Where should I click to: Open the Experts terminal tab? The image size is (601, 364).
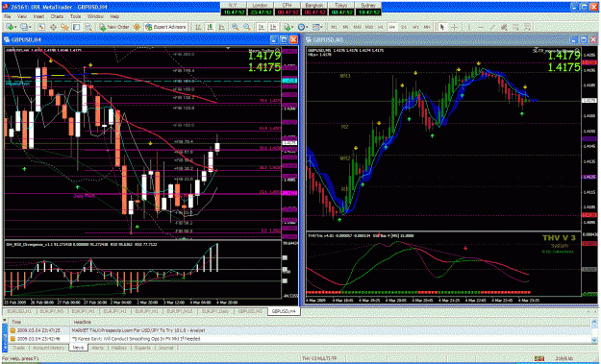[x=142, y=348]
